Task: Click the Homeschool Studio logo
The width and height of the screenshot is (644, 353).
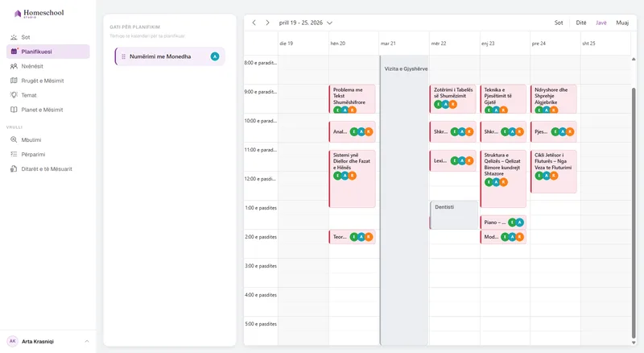Action: pyautogui.click(x=39, y=13)
